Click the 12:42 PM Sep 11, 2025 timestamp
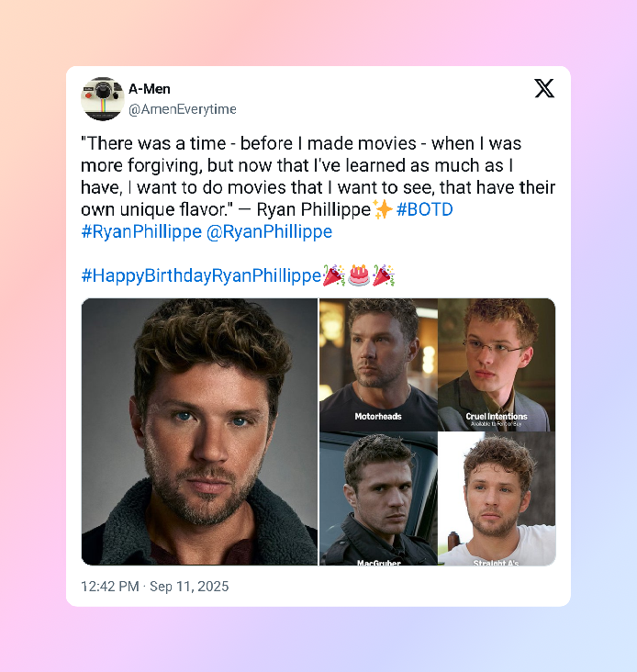The width and height of the screenshot is (637, 672). click(154, 587)
